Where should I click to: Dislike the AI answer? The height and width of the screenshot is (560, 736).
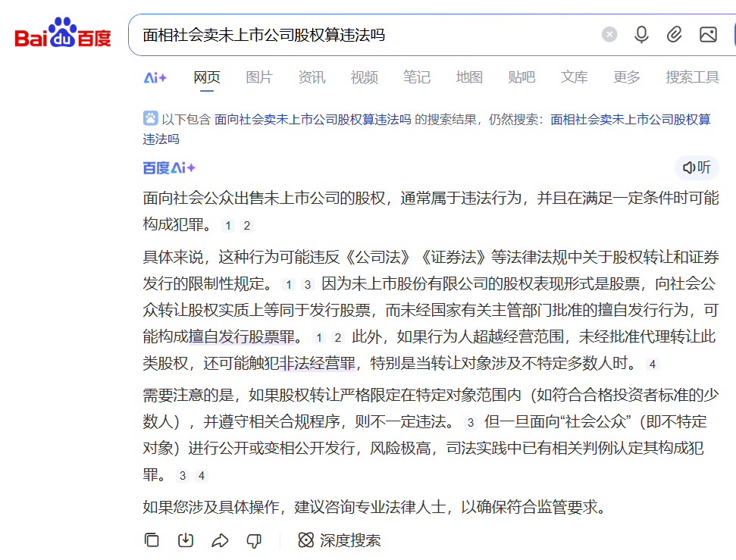pos(254,540)
